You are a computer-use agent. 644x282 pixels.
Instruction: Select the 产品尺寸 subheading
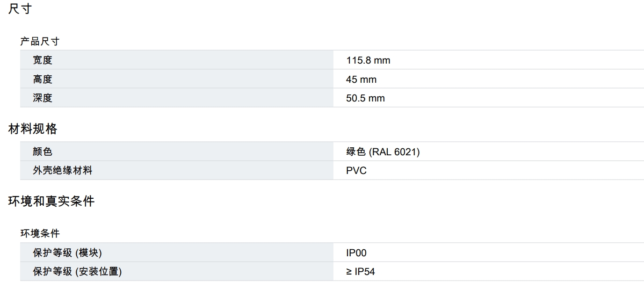coord(40,42)
